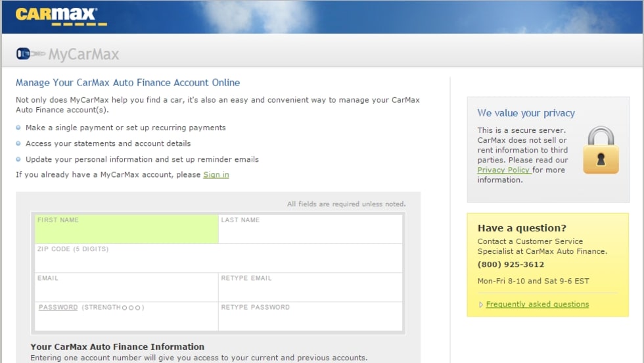
Task: Select the Last Name input field
Action: pyautogui.click(x=310, y=232)
